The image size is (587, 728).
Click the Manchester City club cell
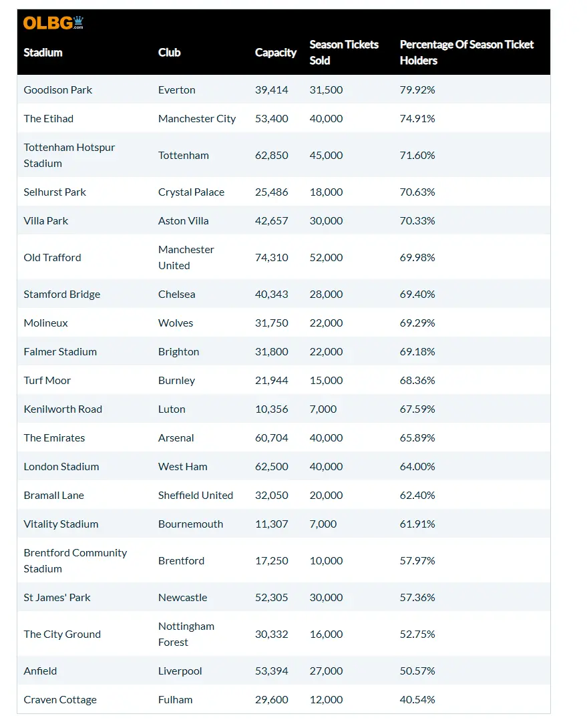(x=197, y=119)
